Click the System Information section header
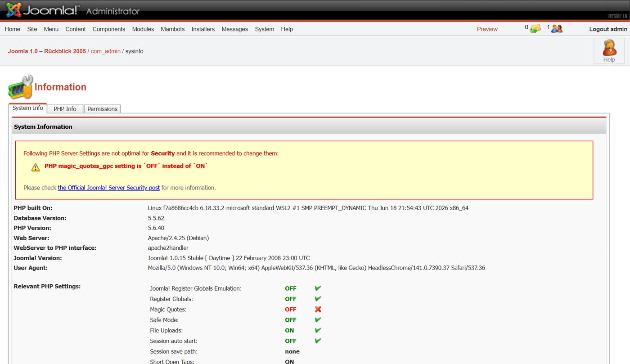The height and width of the screenshot is (364, 630). pos(309,127)
